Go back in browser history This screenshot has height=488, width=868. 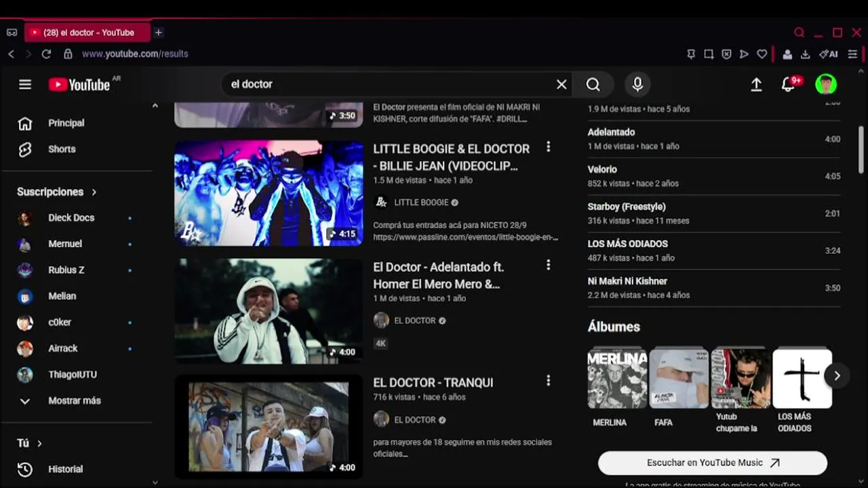[x=11, y=54]
